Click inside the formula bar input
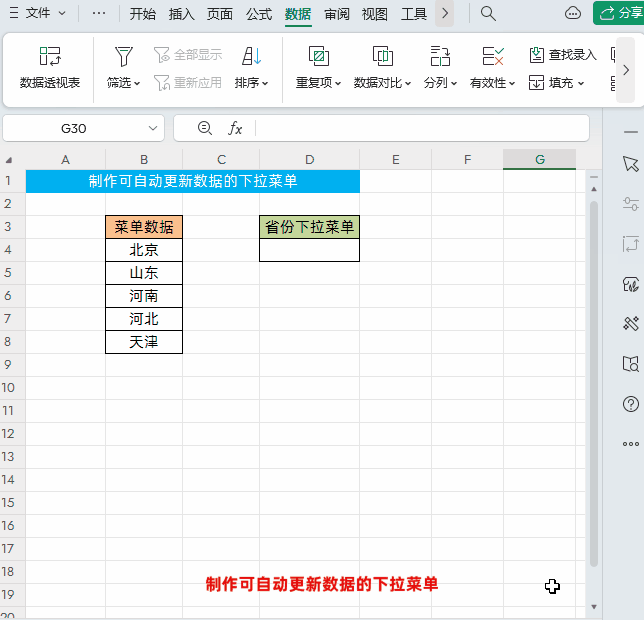 point(422,129)
